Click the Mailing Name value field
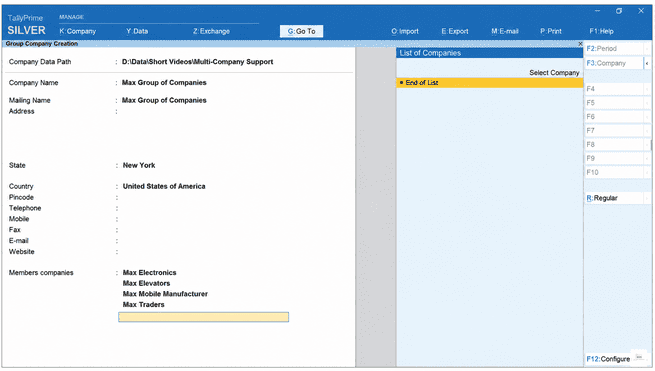 click(164, 100)
